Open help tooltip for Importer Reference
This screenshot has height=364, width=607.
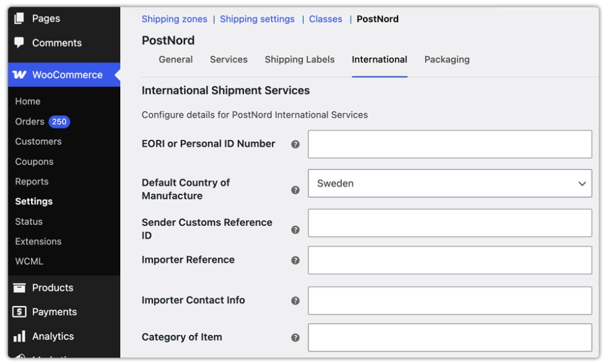tap(295, 261)
